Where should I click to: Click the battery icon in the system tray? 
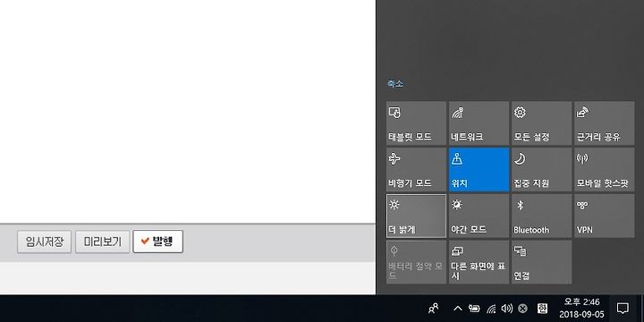(474, 308)
